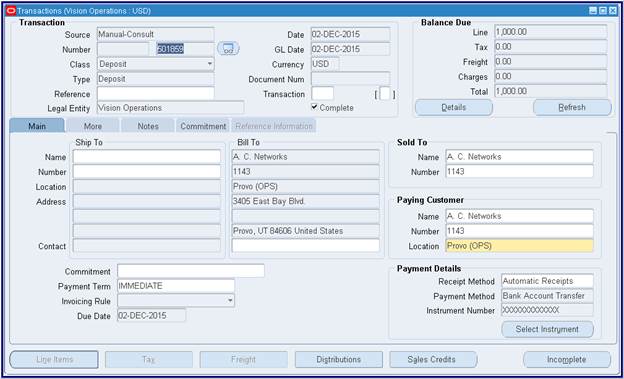Click the Line Items button

(54, 359)
